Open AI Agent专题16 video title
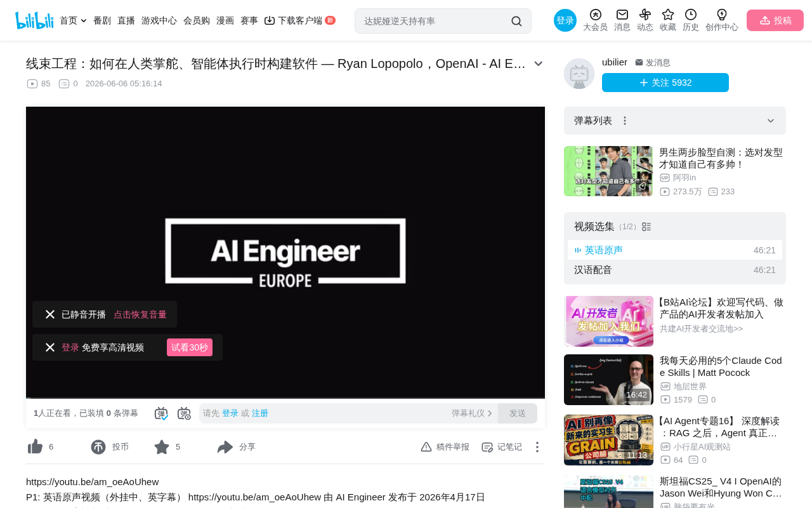Viewport: 812px width, 508px height. pyautogui.click(x=720, y=427)
